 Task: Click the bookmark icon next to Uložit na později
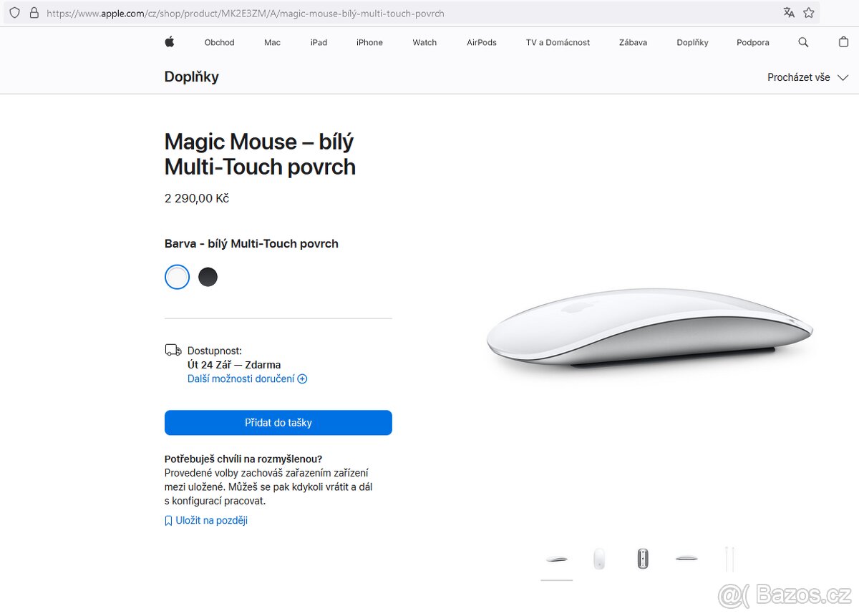tap(168, 520)
